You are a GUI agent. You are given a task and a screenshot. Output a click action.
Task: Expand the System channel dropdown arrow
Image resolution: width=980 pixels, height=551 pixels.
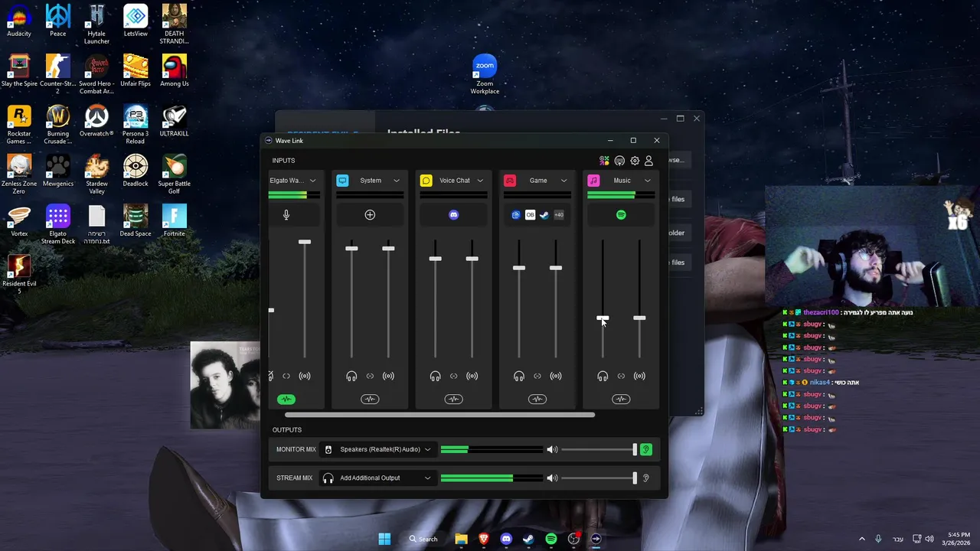click(x=396, y=181)
